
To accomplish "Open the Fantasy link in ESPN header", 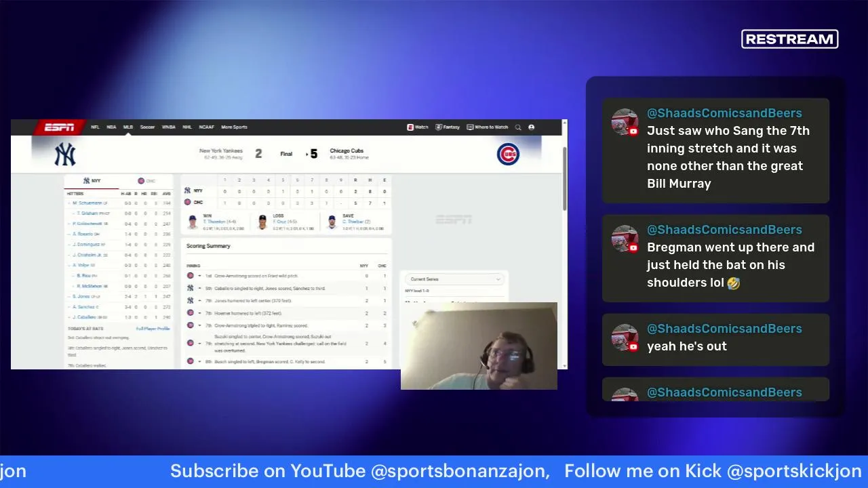I will coord(448,127).
